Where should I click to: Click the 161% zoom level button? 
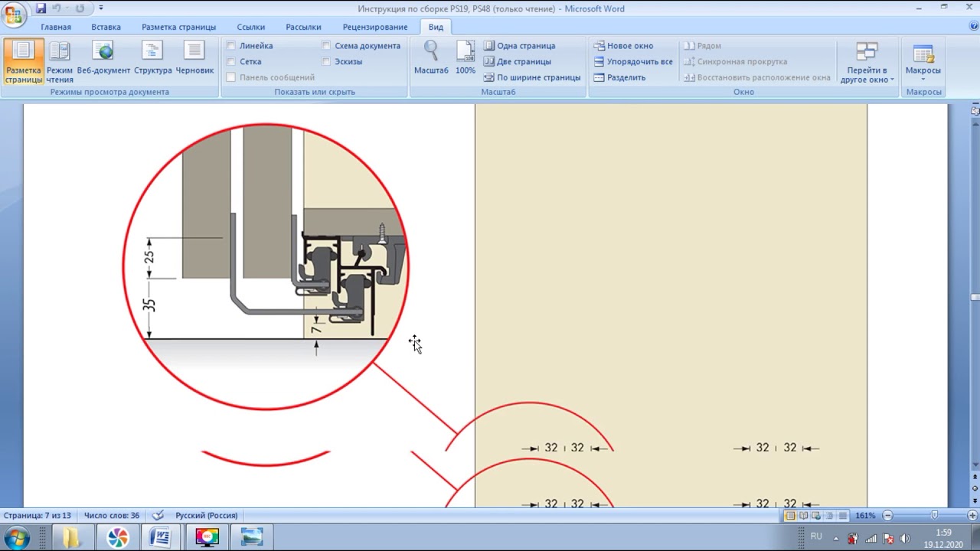[865, 516]
